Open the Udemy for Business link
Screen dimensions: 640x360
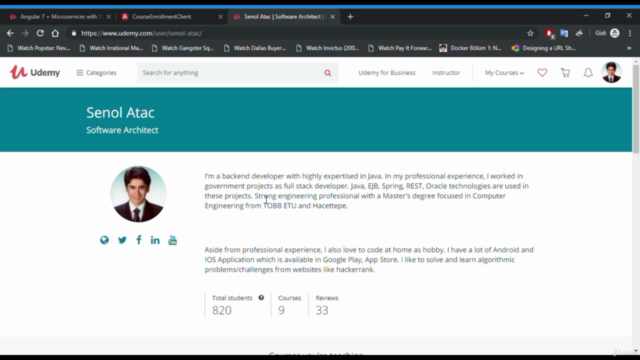pyautogui.click(x=387, y=73)
